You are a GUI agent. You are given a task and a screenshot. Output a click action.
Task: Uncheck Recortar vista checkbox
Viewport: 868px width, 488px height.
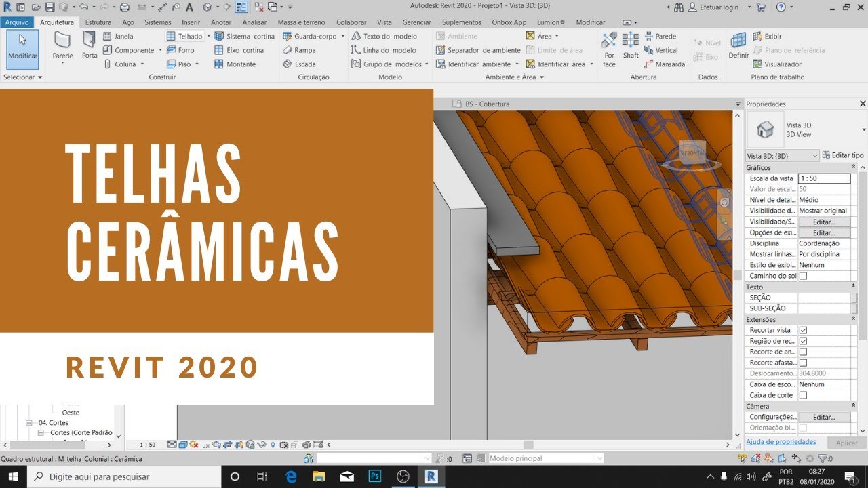(x=803, y=330)
